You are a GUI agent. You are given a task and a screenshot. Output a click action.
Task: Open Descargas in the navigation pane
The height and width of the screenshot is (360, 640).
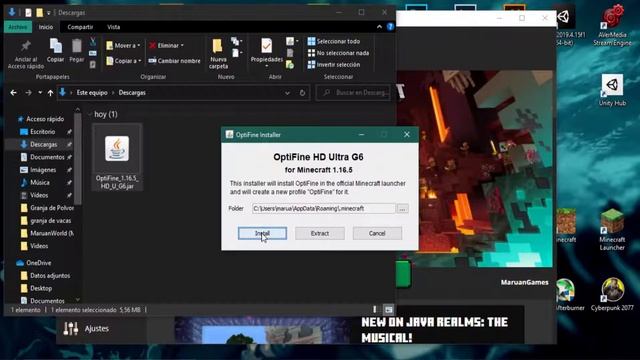point(43,144)
